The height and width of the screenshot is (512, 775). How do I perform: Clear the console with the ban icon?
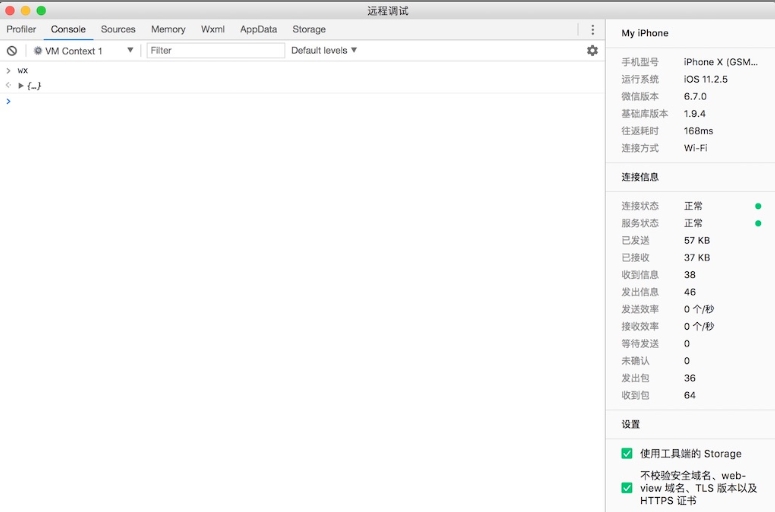click(12, 50)
